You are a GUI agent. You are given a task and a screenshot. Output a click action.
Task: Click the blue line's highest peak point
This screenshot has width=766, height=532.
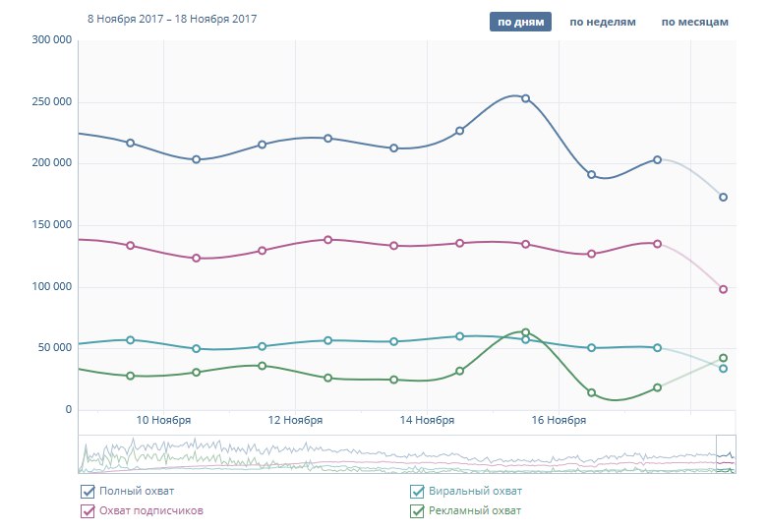click(525, 98)
